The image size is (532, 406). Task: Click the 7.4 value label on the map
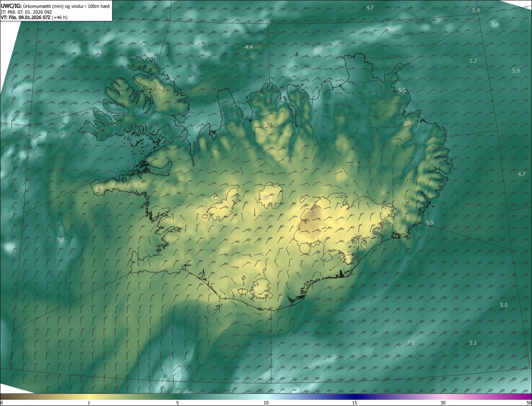tap(495, 25)
